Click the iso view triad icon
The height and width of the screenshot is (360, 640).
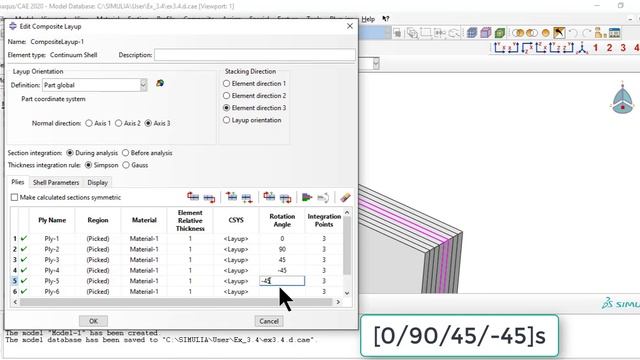582,48
